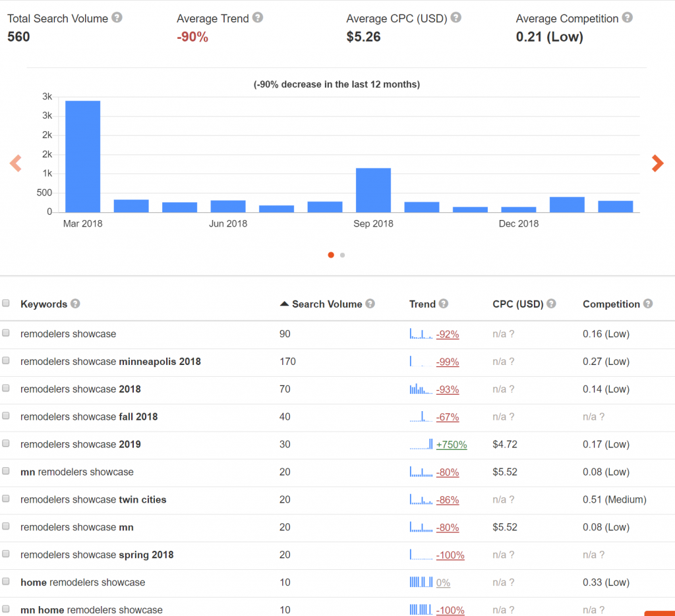This screenshot has width=675, height=616.
Task: Open trend sparkline for mn home remodelers showcase
Action: click(x=421, y=610)
